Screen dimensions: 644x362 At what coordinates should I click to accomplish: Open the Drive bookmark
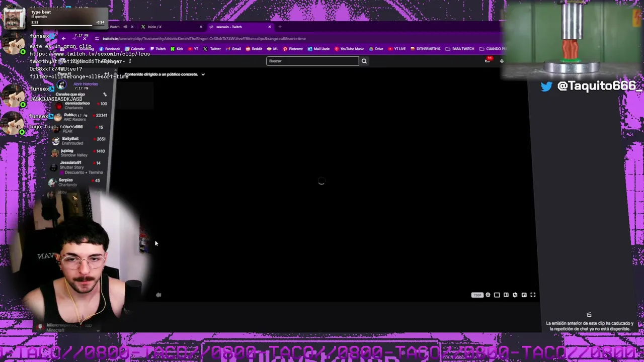tap(376, 49)
